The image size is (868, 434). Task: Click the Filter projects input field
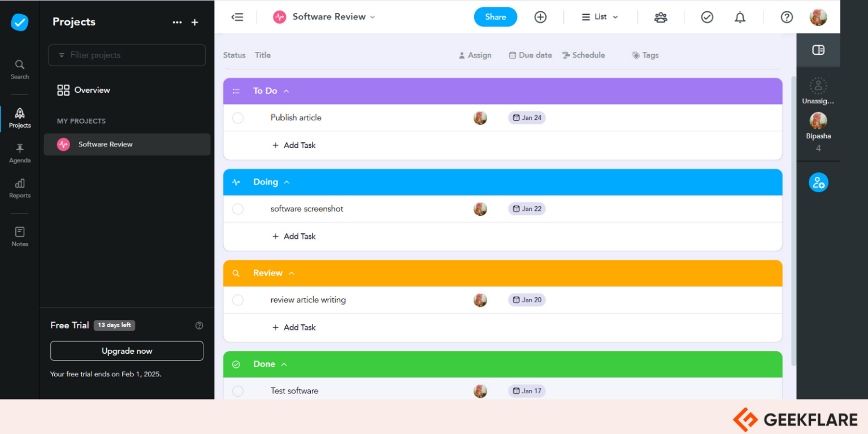click(127, 55)
